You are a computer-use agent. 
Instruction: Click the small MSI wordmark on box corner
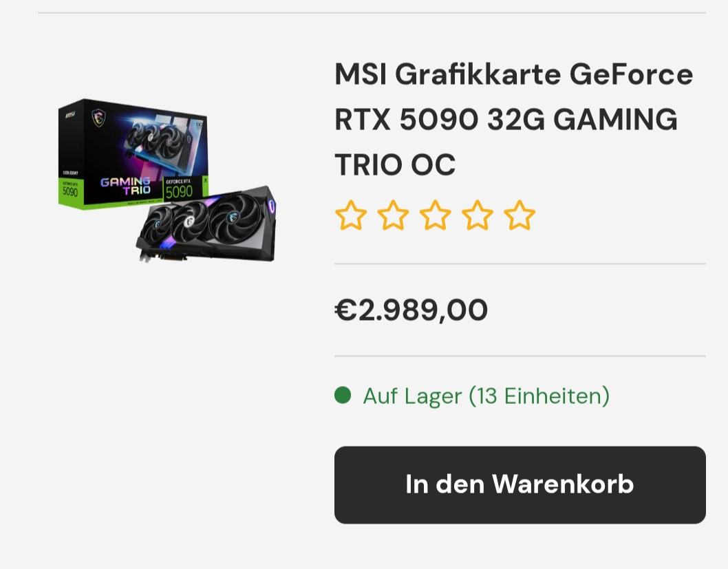70,114
